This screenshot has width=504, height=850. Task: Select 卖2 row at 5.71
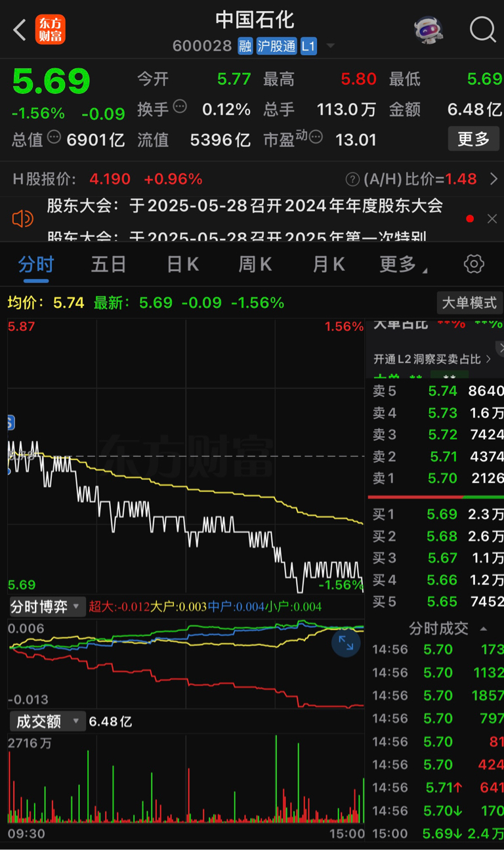coord(438,457)
